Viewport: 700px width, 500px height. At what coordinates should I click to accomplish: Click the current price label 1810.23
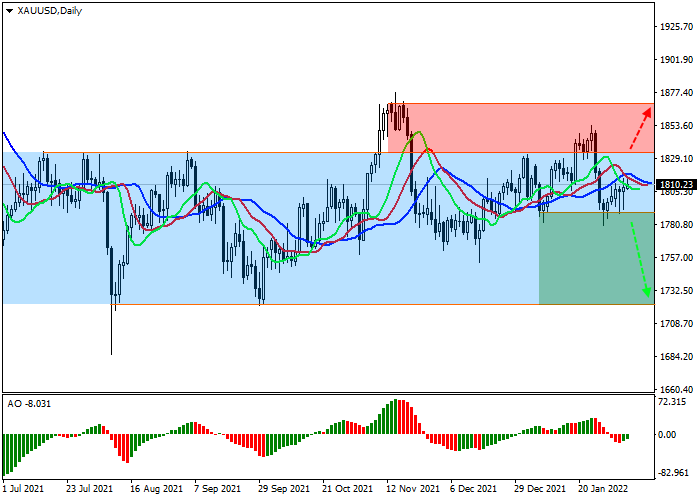[x=677, y=184]
